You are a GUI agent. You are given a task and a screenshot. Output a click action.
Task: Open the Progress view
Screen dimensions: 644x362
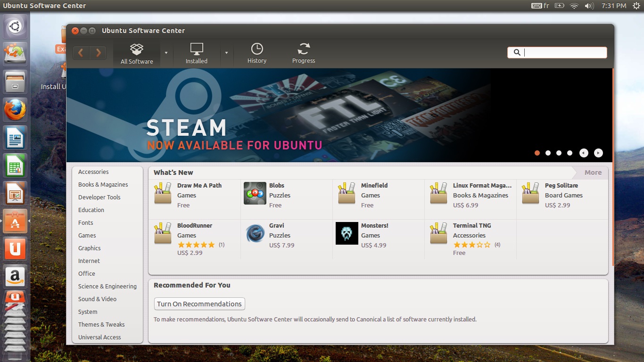(x=304, y=53)
